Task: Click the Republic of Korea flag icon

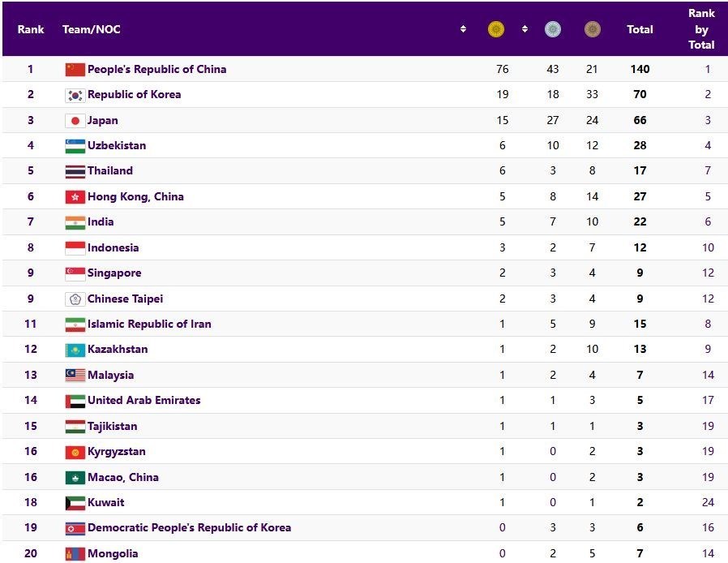Action: coord(75,95)
